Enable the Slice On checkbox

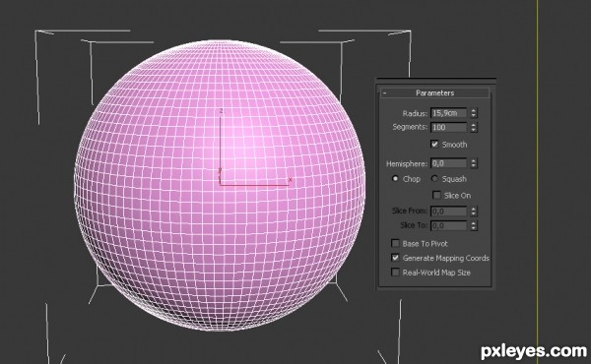click(436, 195)
